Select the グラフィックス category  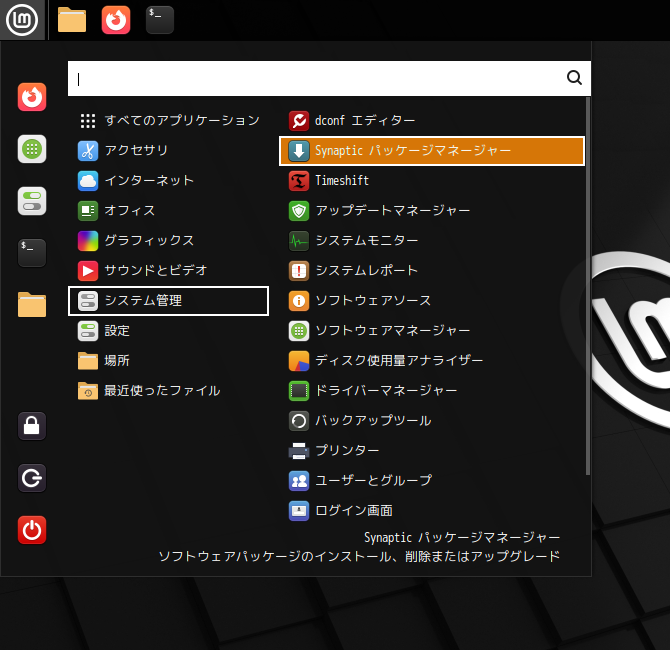point(168,241)
